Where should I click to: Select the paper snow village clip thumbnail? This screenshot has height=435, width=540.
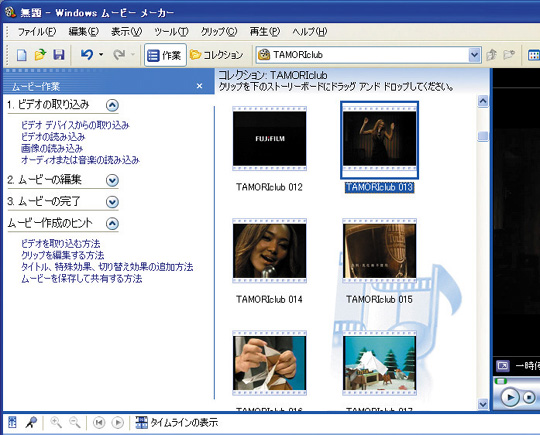tap(379, 363)
